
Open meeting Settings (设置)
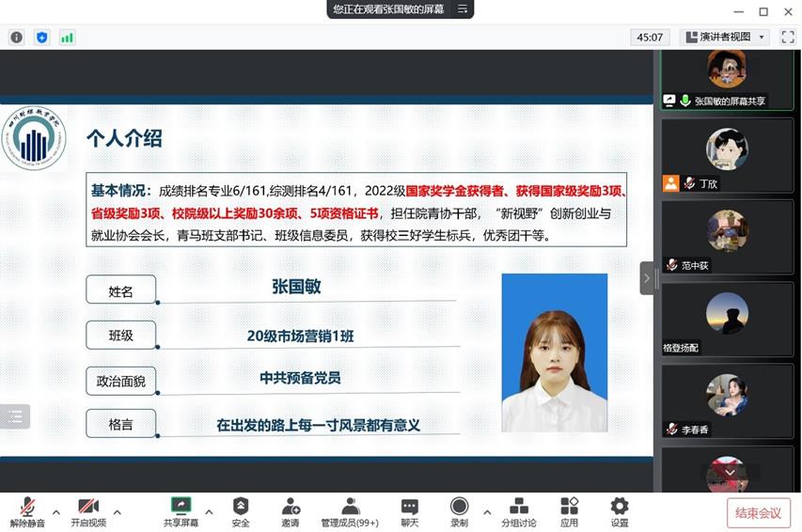619,512
